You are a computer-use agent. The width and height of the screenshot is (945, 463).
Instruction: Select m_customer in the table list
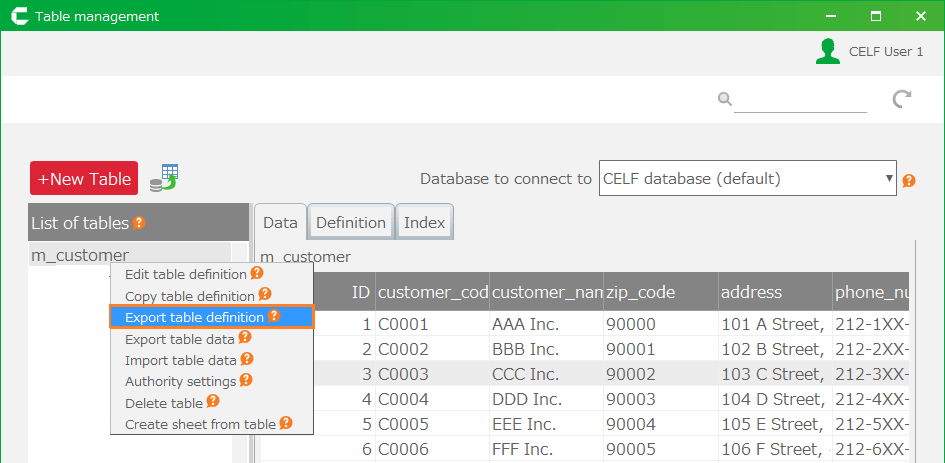(x=80, y=255)
